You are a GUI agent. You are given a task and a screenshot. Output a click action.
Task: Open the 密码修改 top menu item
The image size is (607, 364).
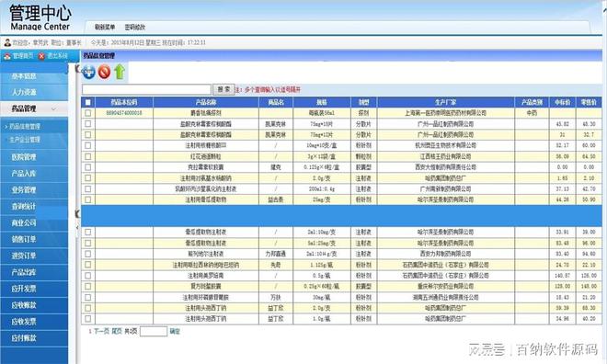click(134, 27)
